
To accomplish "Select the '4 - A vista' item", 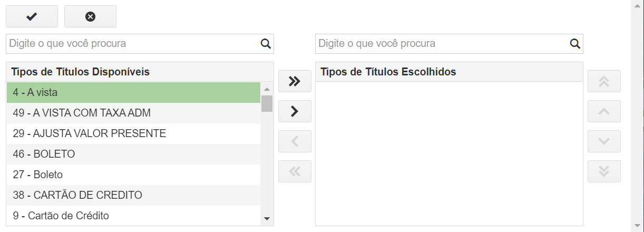I will click(x=133, y=92).
